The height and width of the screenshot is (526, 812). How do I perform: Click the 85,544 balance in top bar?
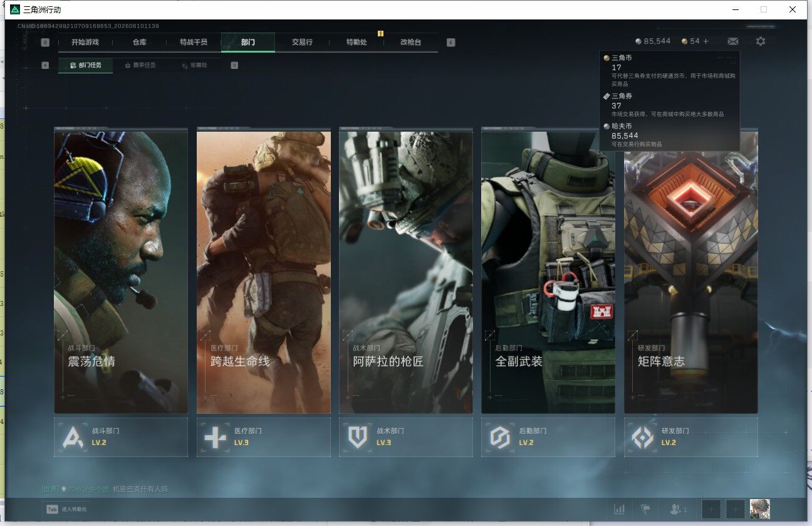point(657,41)
